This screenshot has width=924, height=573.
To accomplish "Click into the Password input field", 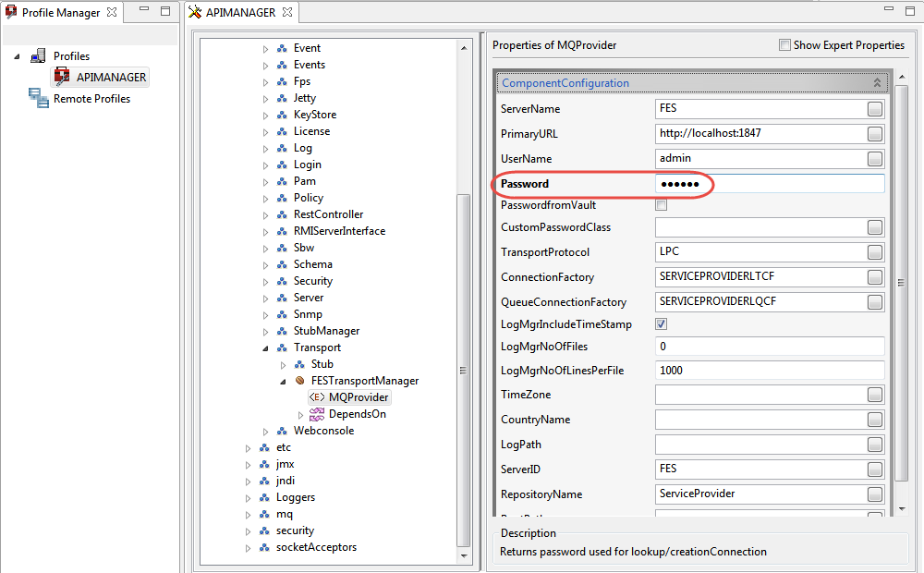I will (785, 184).
